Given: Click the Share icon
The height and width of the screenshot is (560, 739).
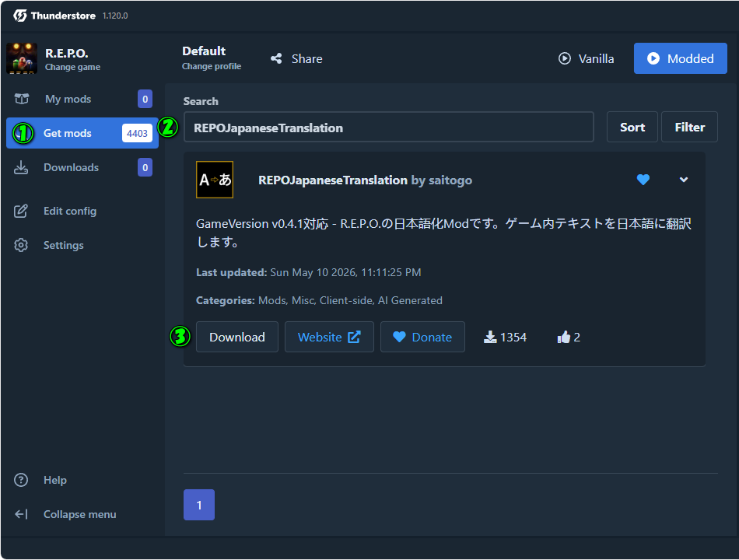Looking at the screenshot, I should click(x=276, y=58).
